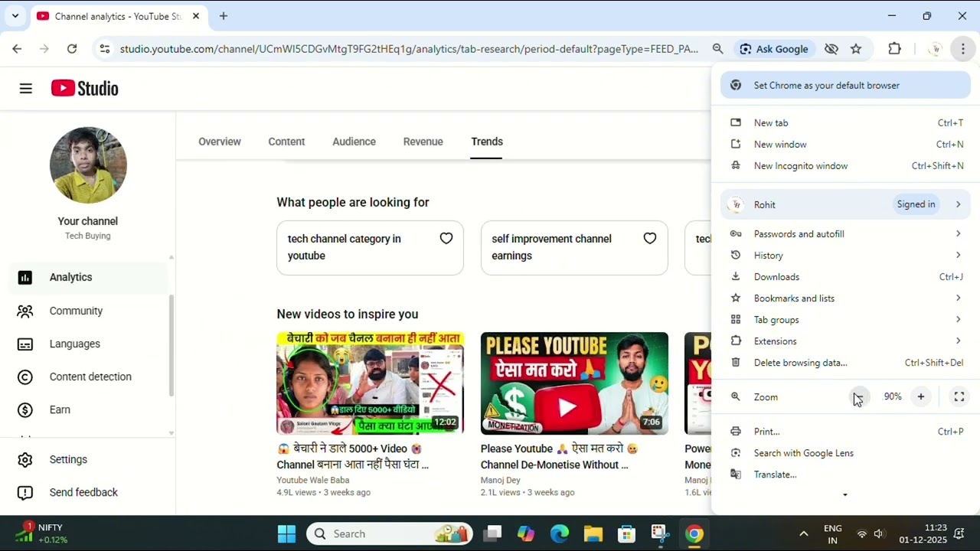Open YouTube Studio hamburger menu
Image resolution: width=980 pixels, height=551 pixels.
pos(26,89)
